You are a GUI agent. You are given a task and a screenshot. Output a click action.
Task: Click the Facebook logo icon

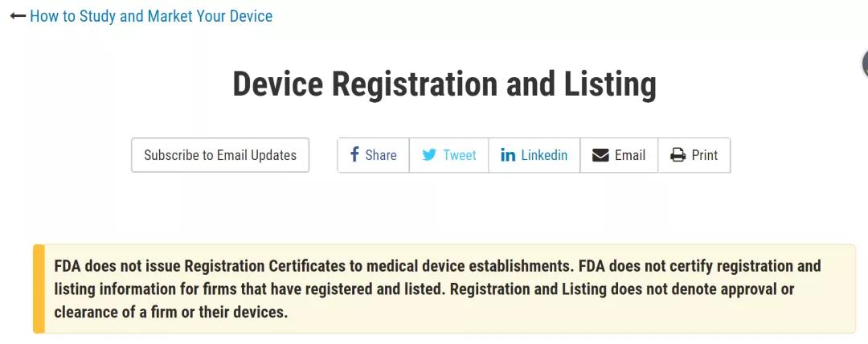(355, 154)
